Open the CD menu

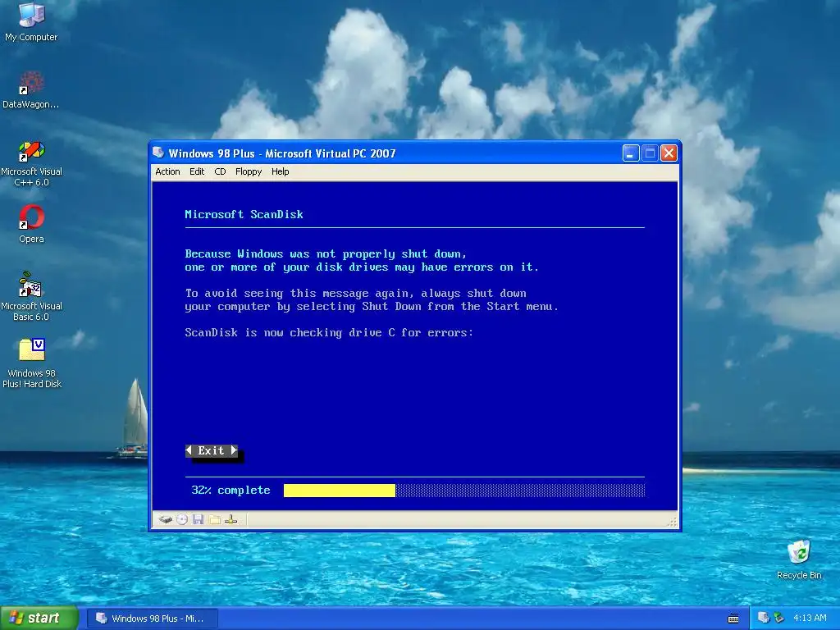tap(220, 171)
